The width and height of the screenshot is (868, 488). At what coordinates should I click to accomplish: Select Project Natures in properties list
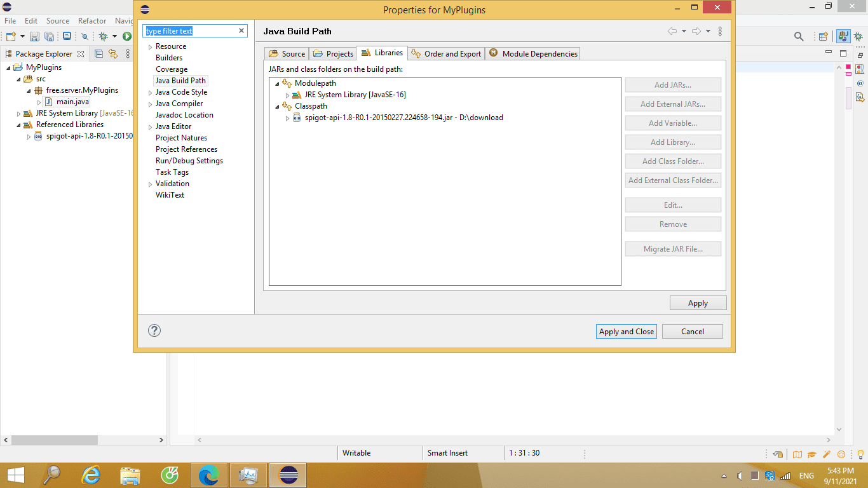[181, 138]
